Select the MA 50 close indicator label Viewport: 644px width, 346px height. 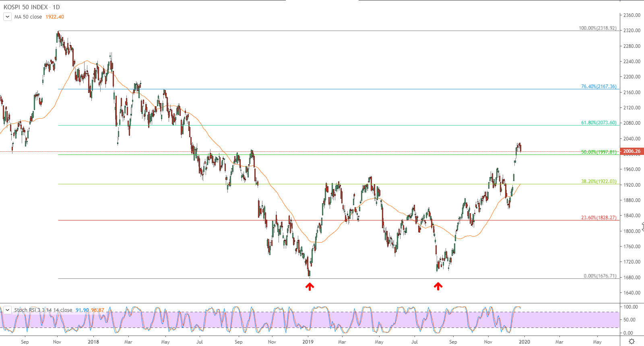(x=28, y=17)
